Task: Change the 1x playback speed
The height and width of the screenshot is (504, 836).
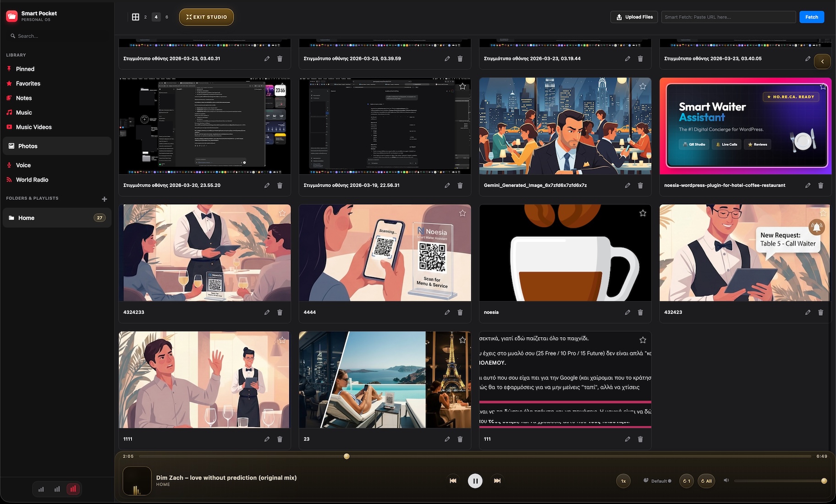Action: tap(623, 481)
